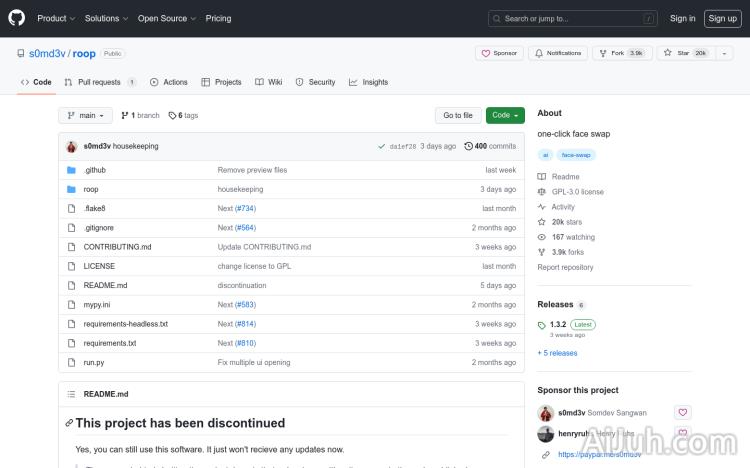Click the tags icon next to 6 tags
This screenshot has height=468, width=750.
(x=173, y=115)
